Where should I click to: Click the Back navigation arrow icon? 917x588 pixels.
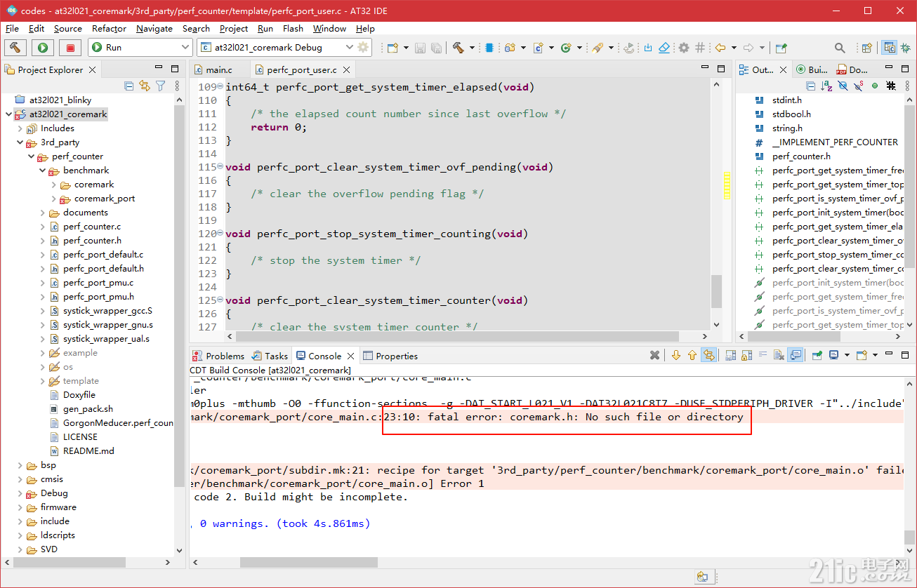(x=720, y=48)
